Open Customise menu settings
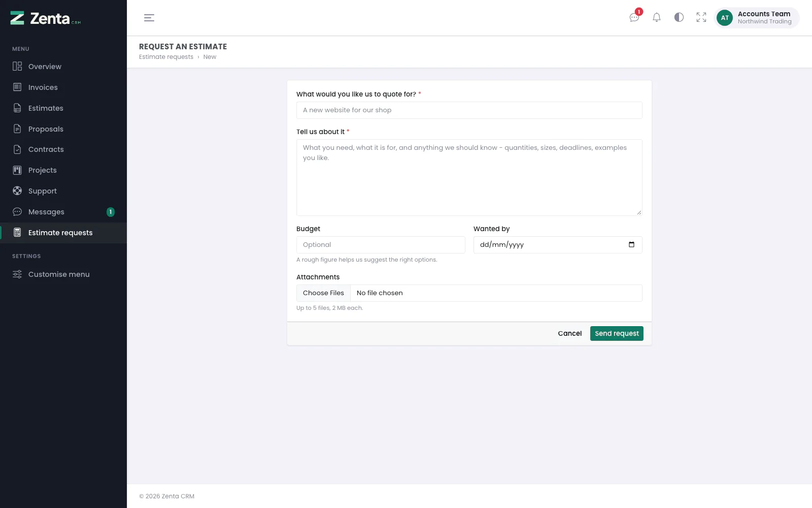 click(x=63, y=274)
